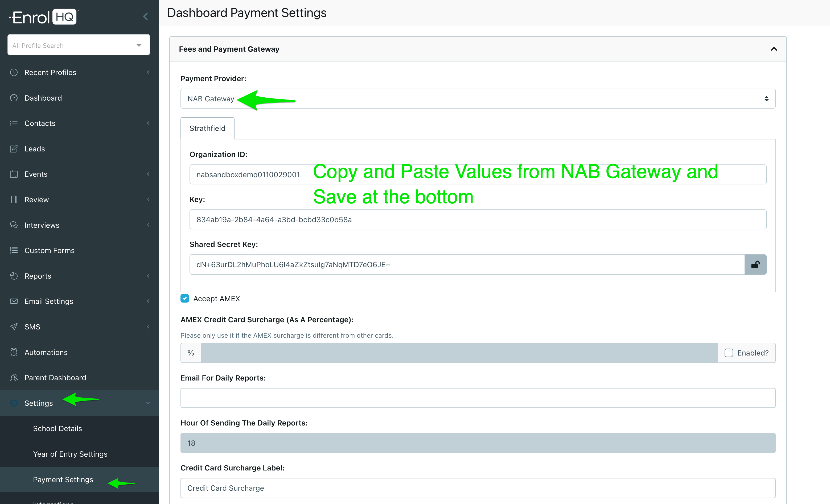Collapse the Fees and Payment Gateway section

pyautogui.click(x=774, y=49)
